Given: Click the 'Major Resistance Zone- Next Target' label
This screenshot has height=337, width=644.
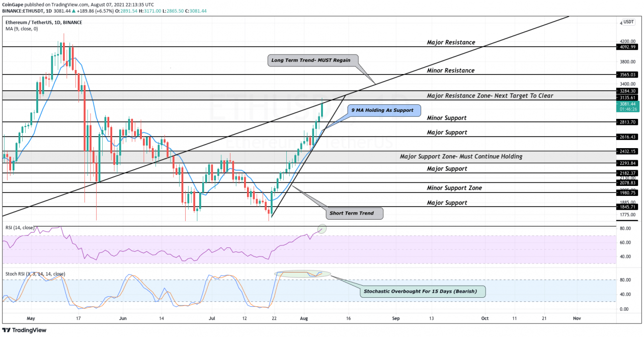Looking at the screenshot, I should pyautogui.click(x=490, y=96).
